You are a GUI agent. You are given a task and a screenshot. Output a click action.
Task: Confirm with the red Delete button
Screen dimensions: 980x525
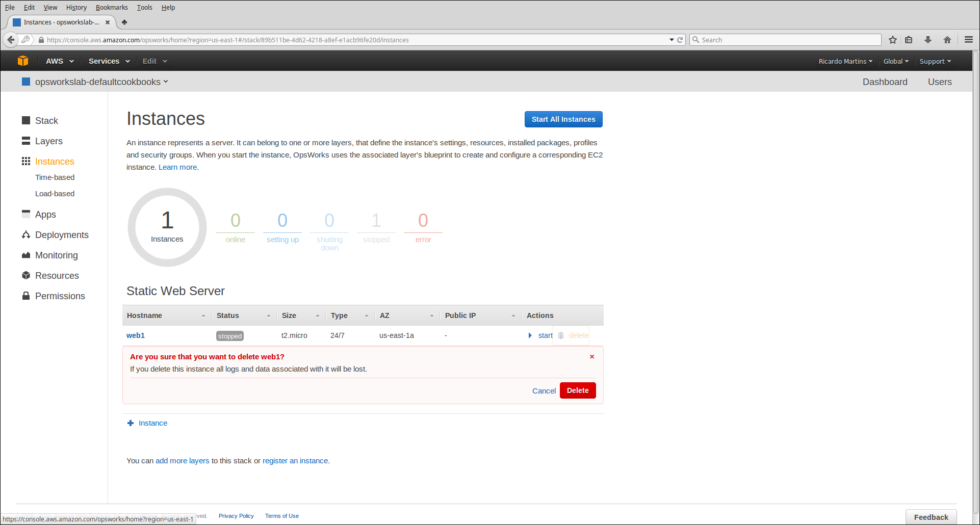coord(578,390)
